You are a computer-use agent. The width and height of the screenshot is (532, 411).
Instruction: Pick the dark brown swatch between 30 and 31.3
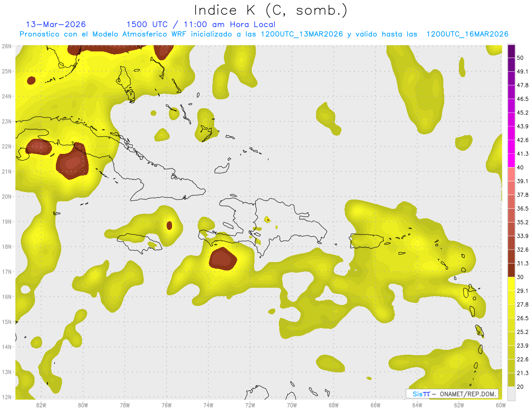coord(511,270)
